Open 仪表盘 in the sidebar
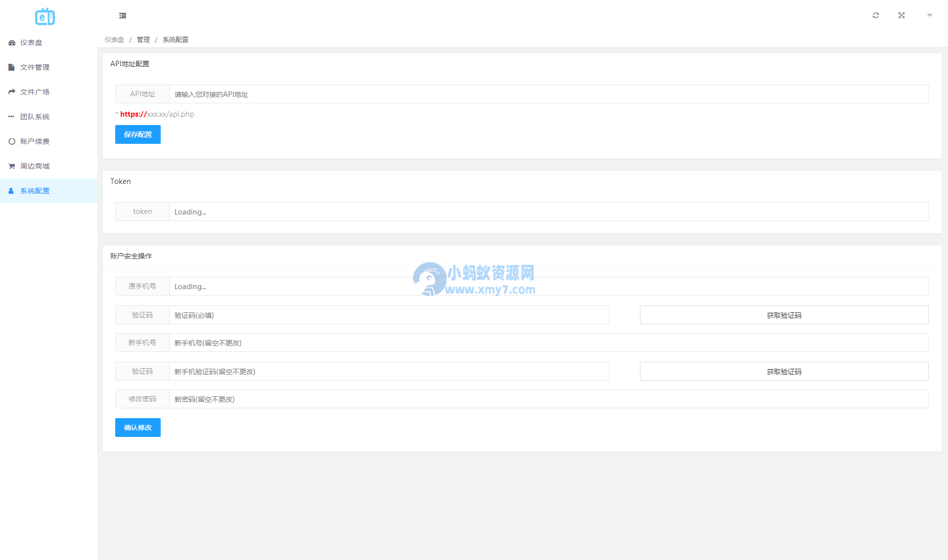The height and width of the screenshot is (560, 948). (x=48, y=43)
